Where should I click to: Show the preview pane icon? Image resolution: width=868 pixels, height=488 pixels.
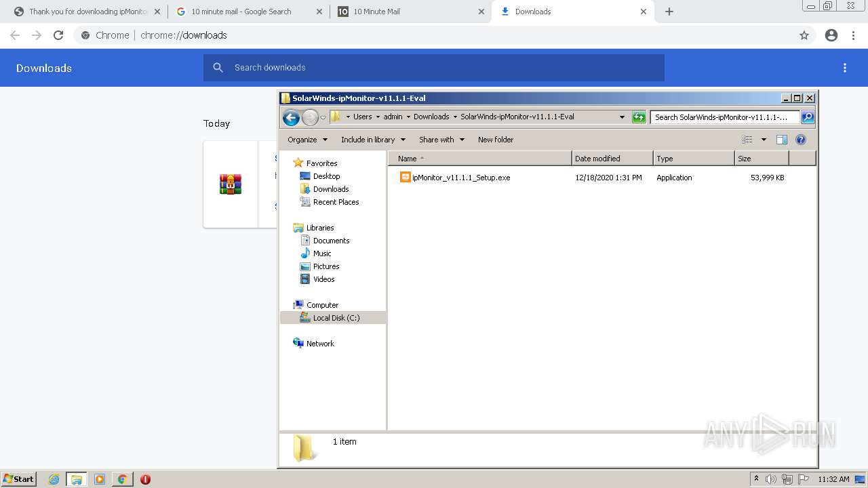[782, 140]
